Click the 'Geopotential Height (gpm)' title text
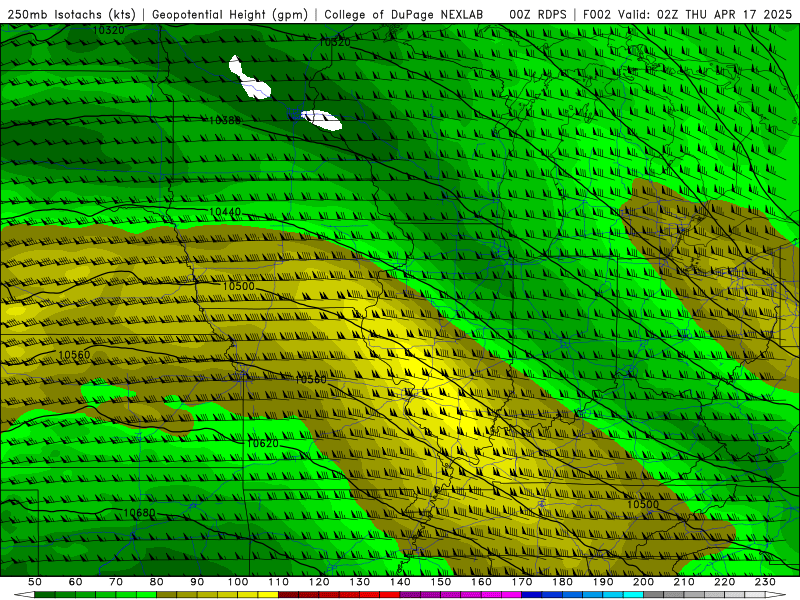The height and width of the screenshot is (600, 800). [230, 14]
